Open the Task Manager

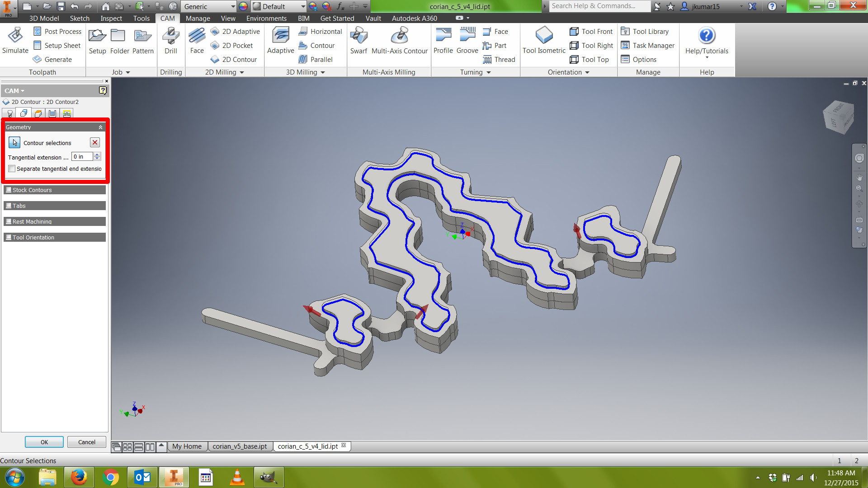click(x=648, y=46)
